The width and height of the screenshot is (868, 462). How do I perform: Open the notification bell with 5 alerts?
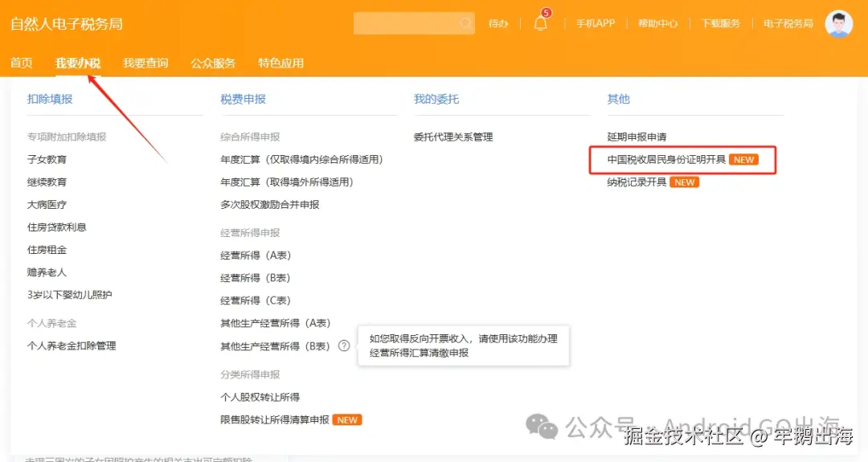541,22
